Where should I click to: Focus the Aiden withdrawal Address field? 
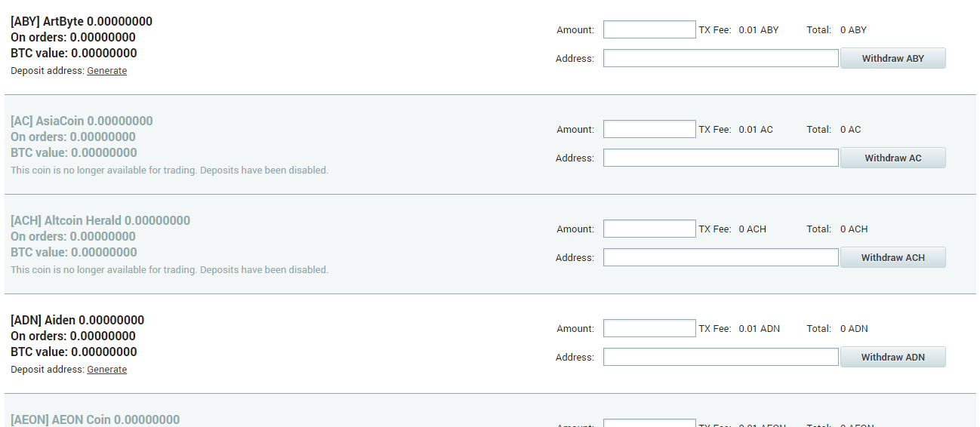pos(720,357)
